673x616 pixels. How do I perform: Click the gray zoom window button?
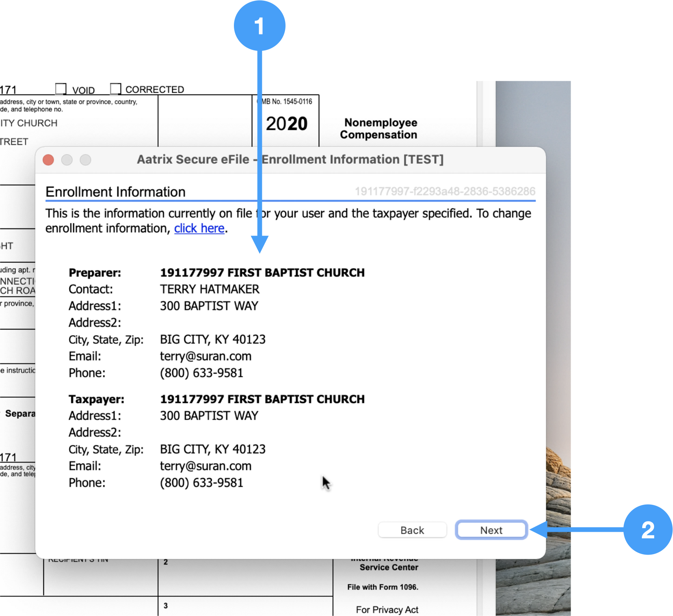tap(85, 160)
